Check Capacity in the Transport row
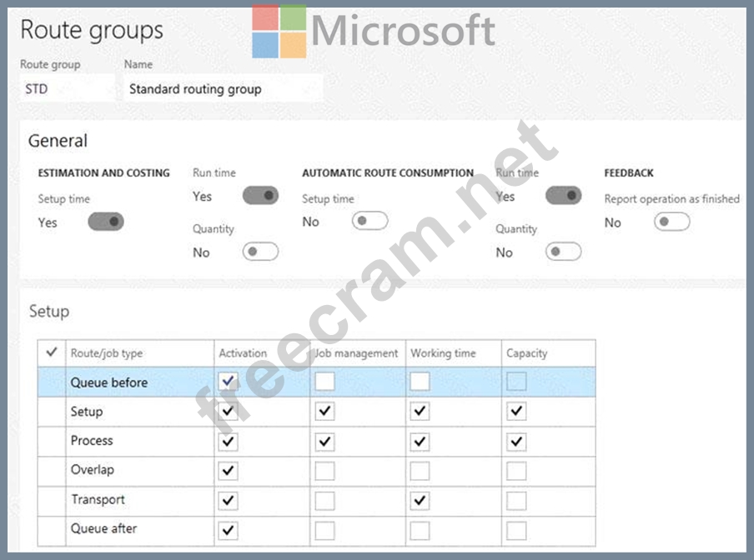The image size is (754, 560). point(516,501)
